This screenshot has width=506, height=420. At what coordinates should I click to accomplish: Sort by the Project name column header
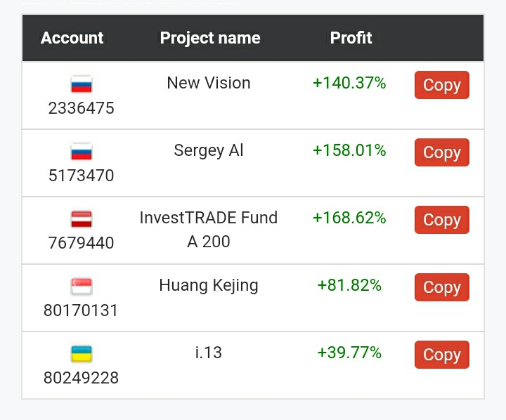click(210, 38)
